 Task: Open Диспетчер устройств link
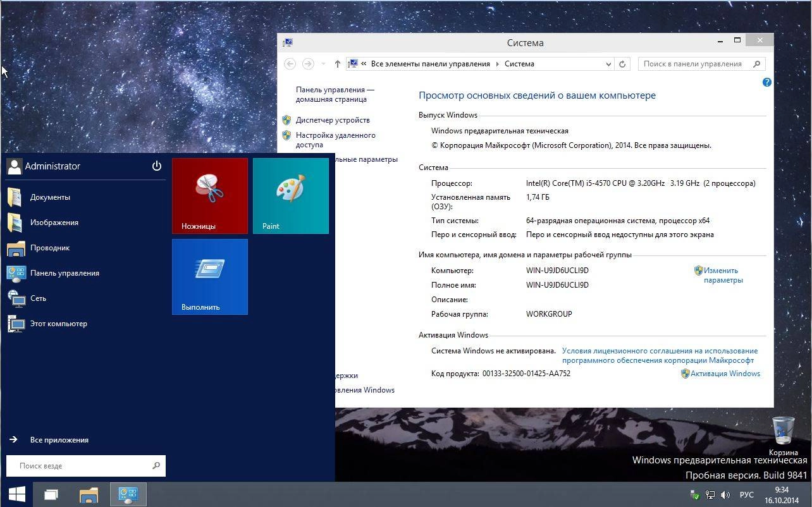coord(333,120)
